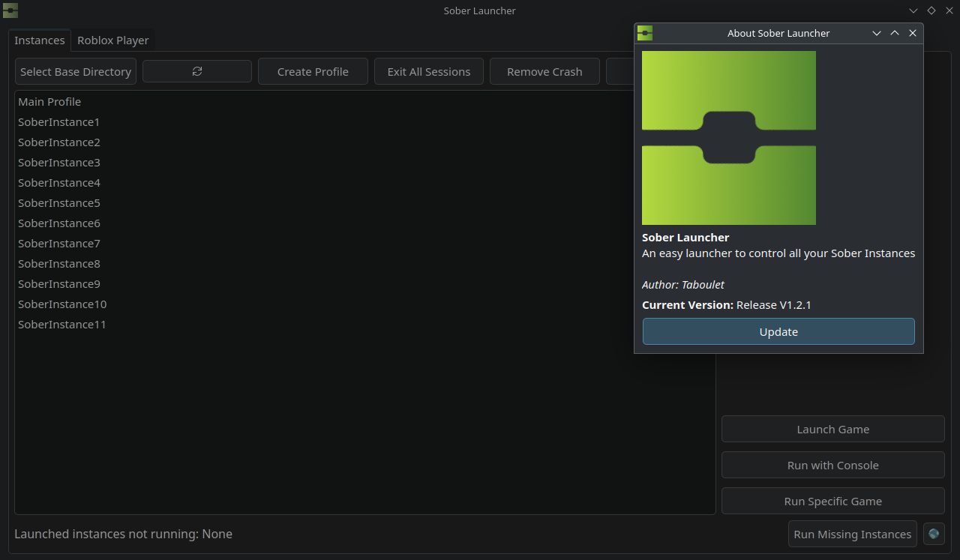Click the Remove Crash button
The width and height of the screenshot is (960, 560).
(x=544, y=72)
